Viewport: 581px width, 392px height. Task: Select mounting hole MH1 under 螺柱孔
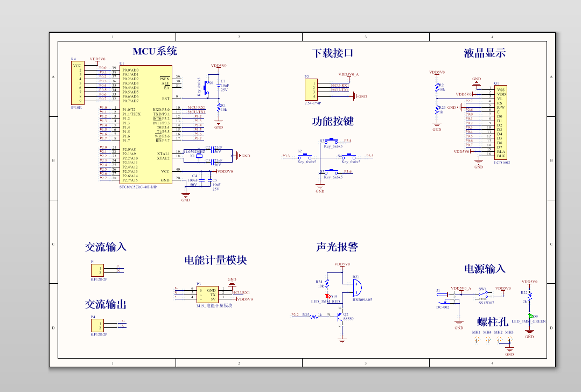tap(477, 339)
